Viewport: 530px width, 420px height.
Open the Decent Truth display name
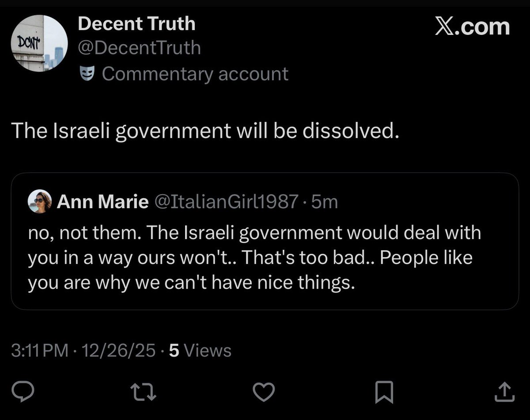tap(136, 24)
